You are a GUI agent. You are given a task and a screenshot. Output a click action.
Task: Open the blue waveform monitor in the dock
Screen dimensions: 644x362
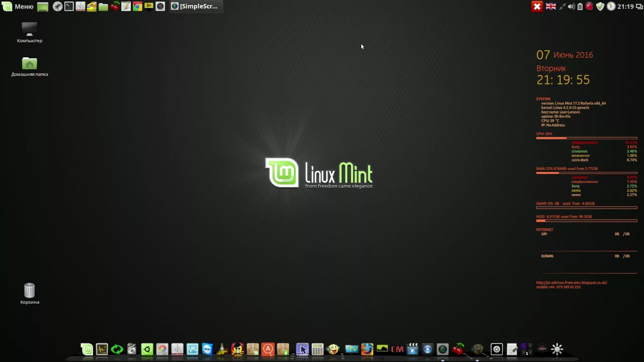pyautogui.click(x=192, y=349)
